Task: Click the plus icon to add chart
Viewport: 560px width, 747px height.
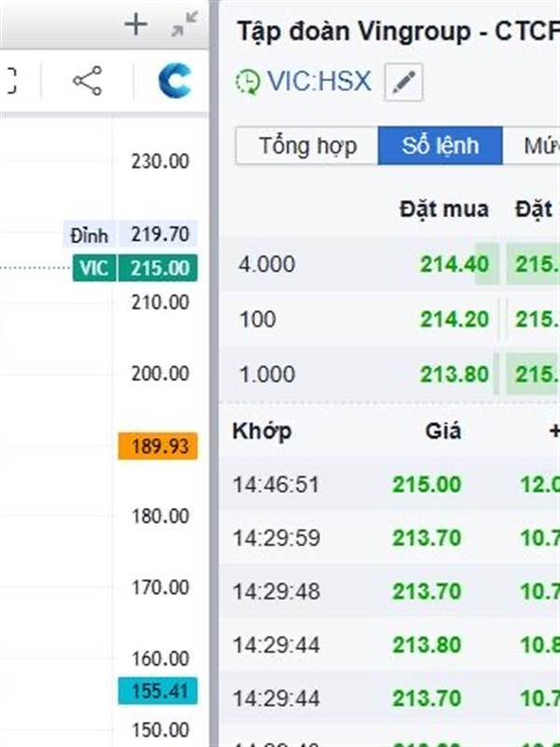Action: coord(135,24)
